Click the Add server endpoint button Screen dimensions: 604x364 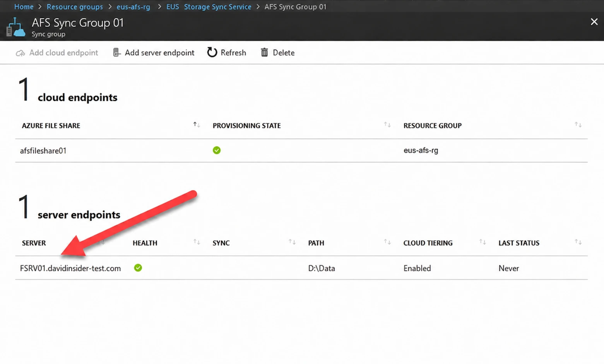coord(154,53)
